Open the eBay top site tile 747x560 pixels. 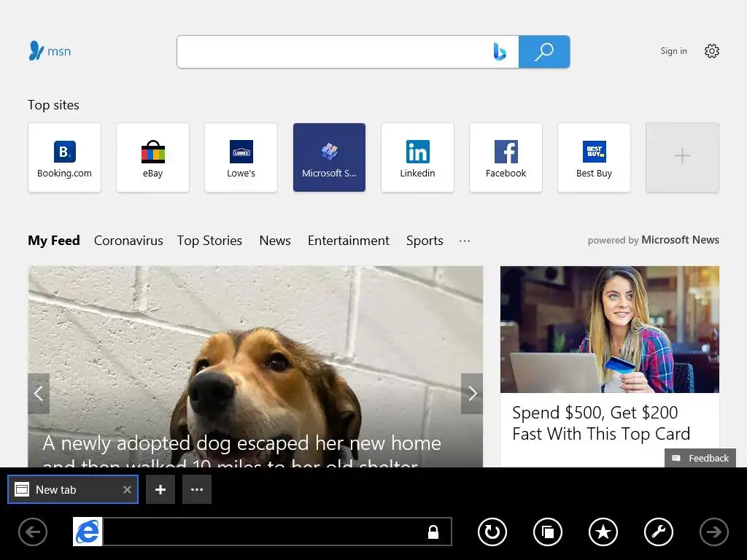click(x=153, y=157)
